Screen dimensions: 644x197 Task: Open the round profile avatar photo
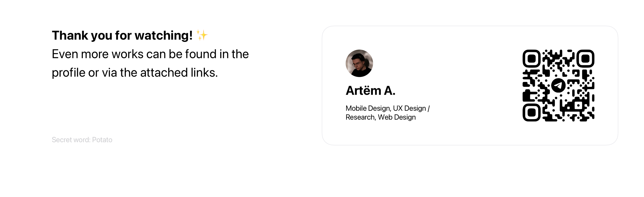(x=359, y=63)
